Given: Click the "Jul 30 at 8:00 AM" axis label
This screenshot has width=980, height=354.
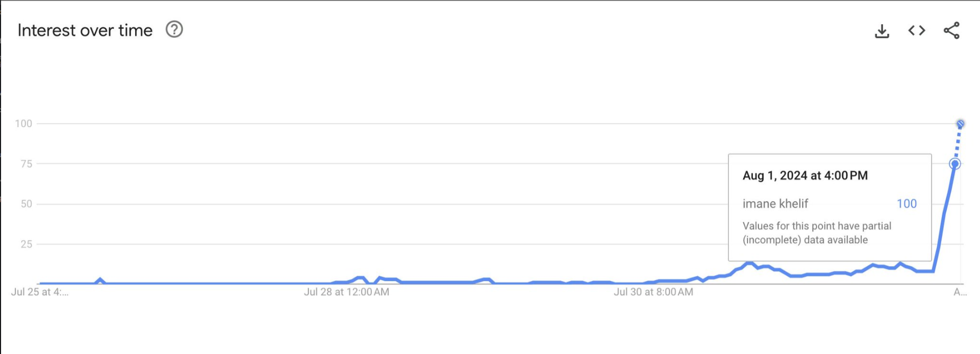Looking at the screenshot, I should tap(653, 292).
